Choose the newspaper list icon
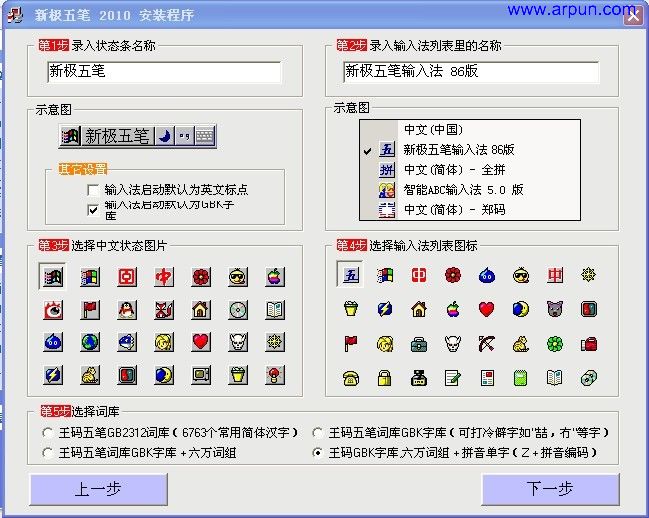The height and width of the screenshot is (518, 649). [x=487, y=378]
